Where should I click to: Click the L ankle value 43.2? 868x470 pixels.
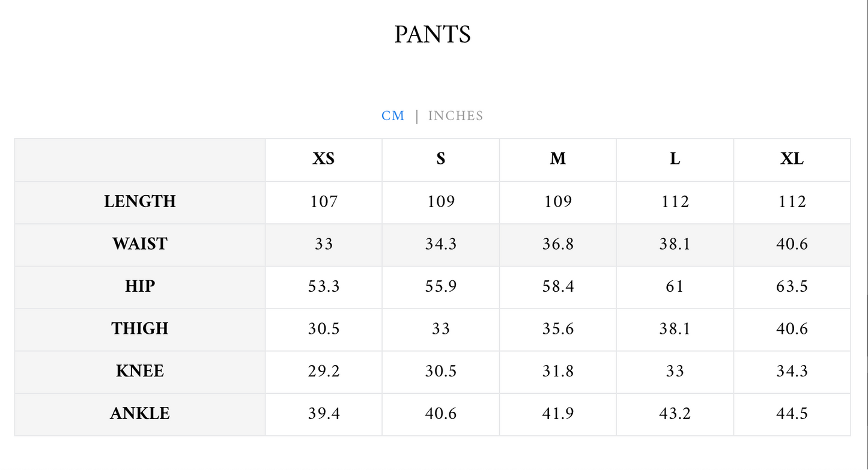pyautogui.click(x=675, y=414)
